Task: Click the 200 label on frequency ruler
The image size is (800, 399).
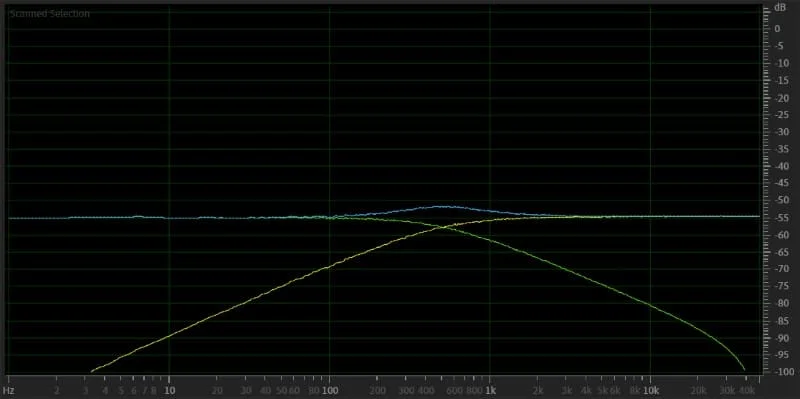Action: 378,391
